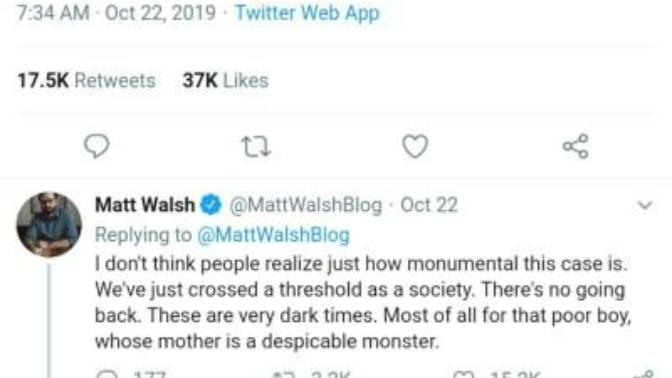This screenshot has width=672, height=378.
Task: Open the share icon on the main tweet
Action: click(576, 146)
